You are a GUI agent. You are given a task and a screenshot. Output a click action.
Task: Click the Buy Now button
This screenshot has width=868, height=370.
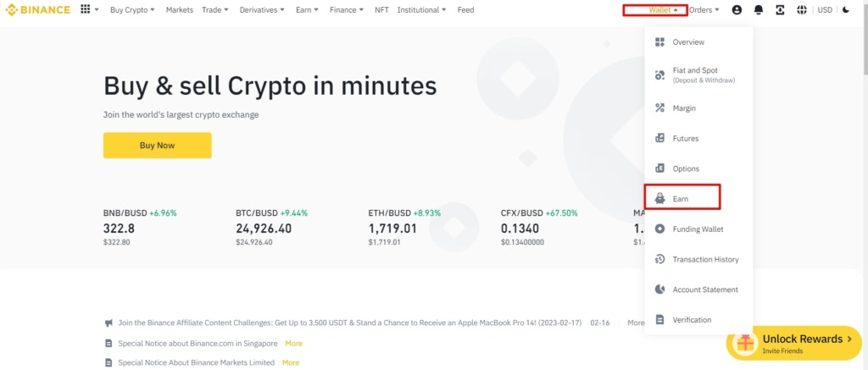(157, 145)
